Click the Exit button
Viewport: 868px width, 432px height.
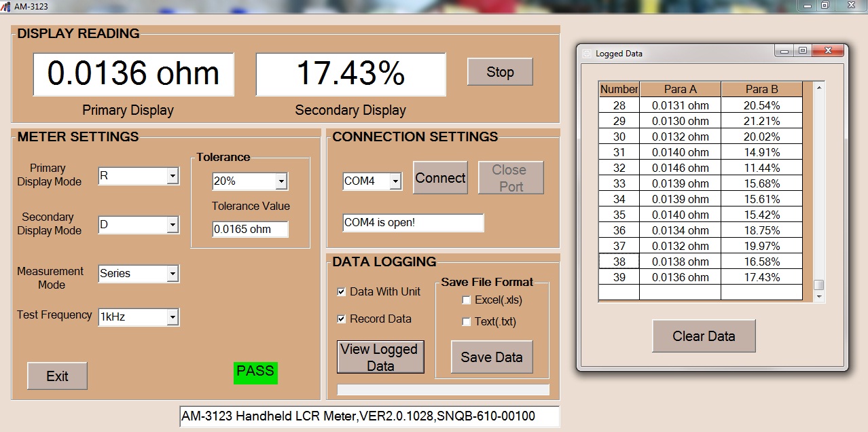pos(57,376)
